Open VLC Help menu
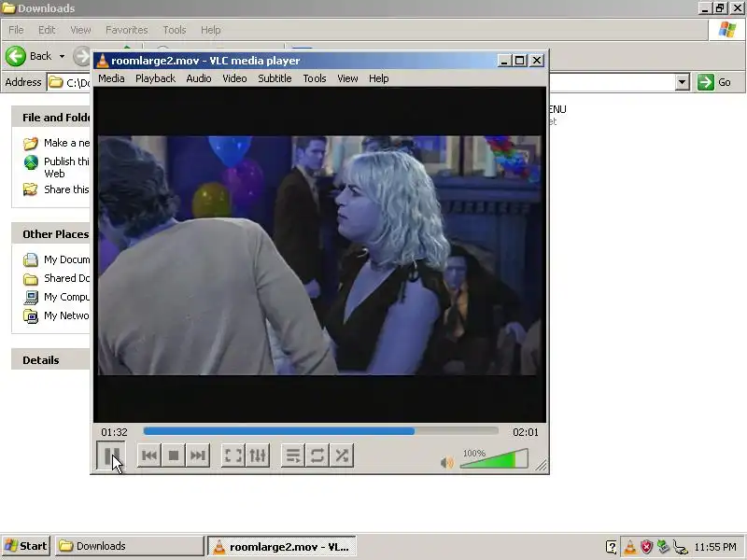Viewport: 747px width, 560px height. [379, 78]
